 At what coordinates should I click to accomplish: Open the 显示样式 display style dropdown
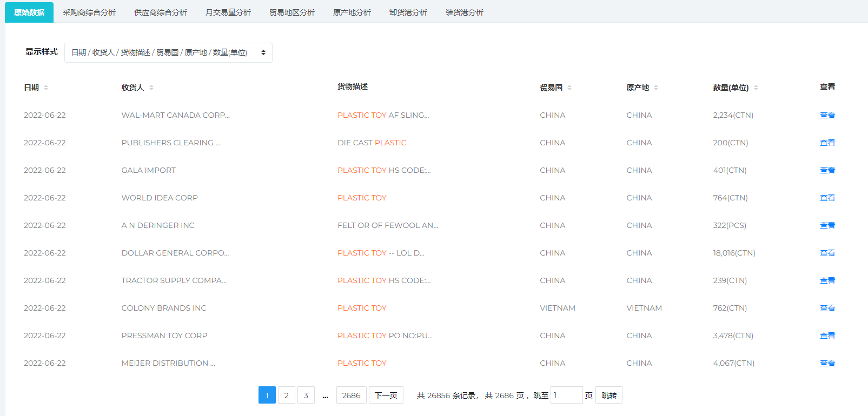168,52
